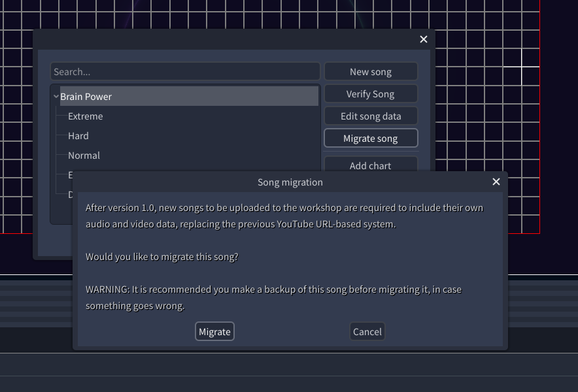The image size is (578, 392).
Task: Create a new song with New song
Action: click(x=370, y=72)
